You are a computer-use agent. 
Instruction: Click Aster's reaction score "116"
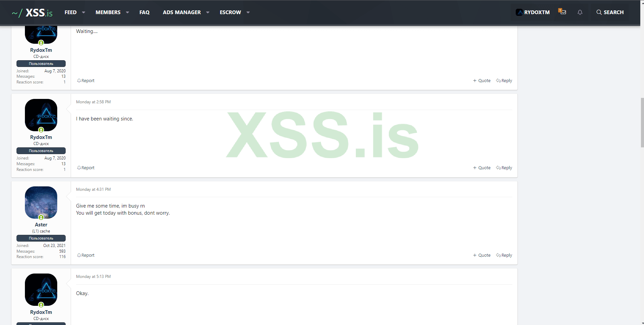(x=62, y=257)
